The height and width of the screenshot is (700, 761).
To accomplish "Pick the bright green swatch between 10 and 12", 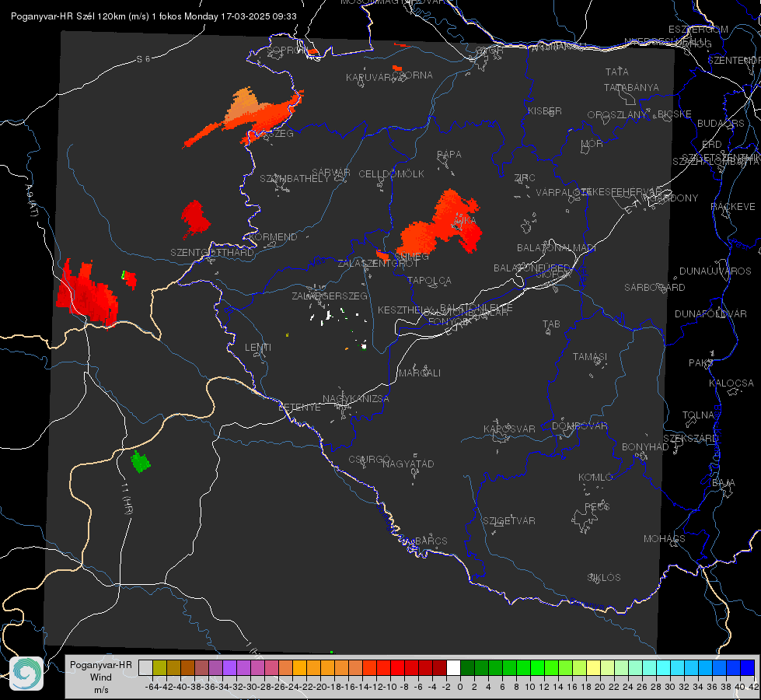I will pos(537,667).
